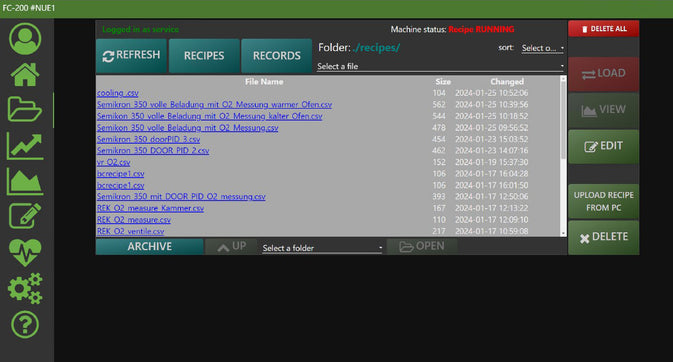This screenshot has width=673, height=362.
Task: Click size value 562
Action: pos(439,105)
